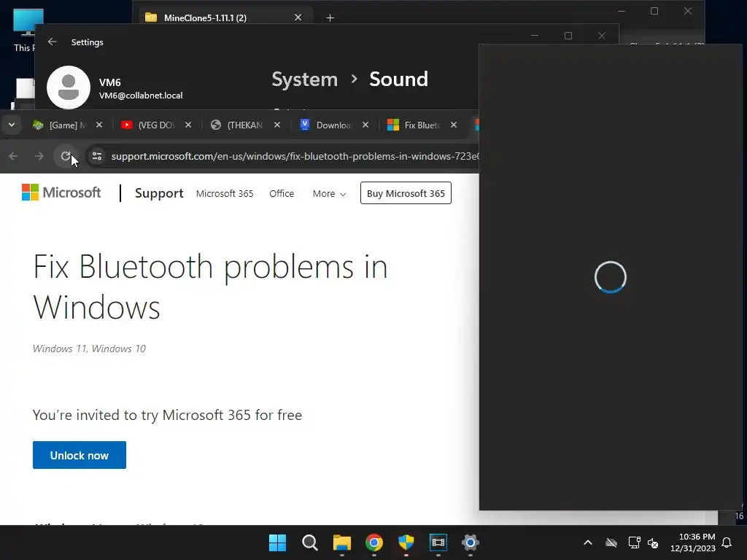This screenshot has width=747, height=560.
Task: Open Google Chrome from taskbar
Action: 374,542
